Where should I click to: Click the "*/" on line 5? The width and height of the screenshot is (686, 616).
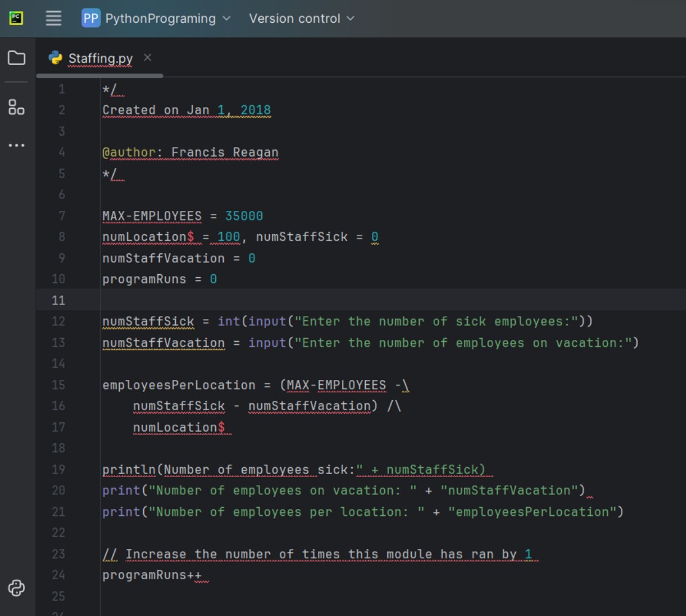(x=109, y=174)
